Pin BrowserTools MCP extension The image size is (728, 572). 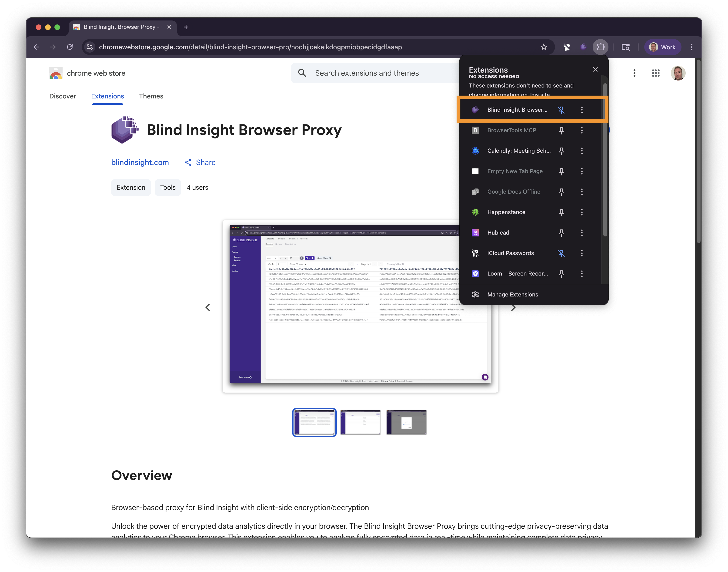(x=561, y=130)
